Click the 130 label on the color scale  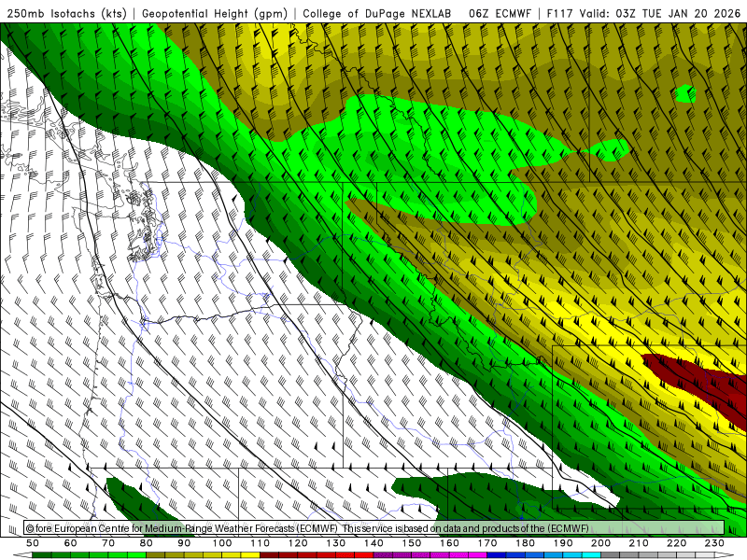tap(335, 543)
